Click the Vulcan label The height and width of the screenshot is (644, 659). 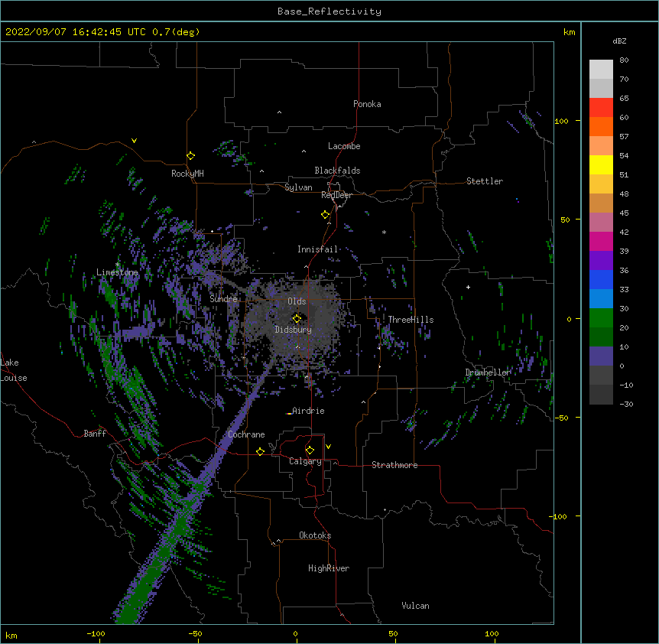pos(415,606)
